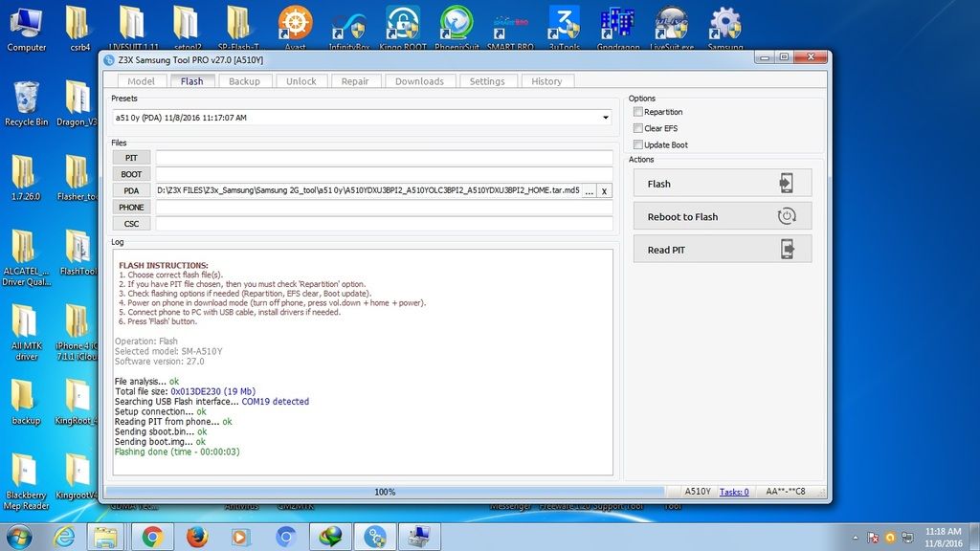Viewport: 980px width, 551px height.
Task: Open the Tasks: 0 link
Action: [x=734, y=492]
